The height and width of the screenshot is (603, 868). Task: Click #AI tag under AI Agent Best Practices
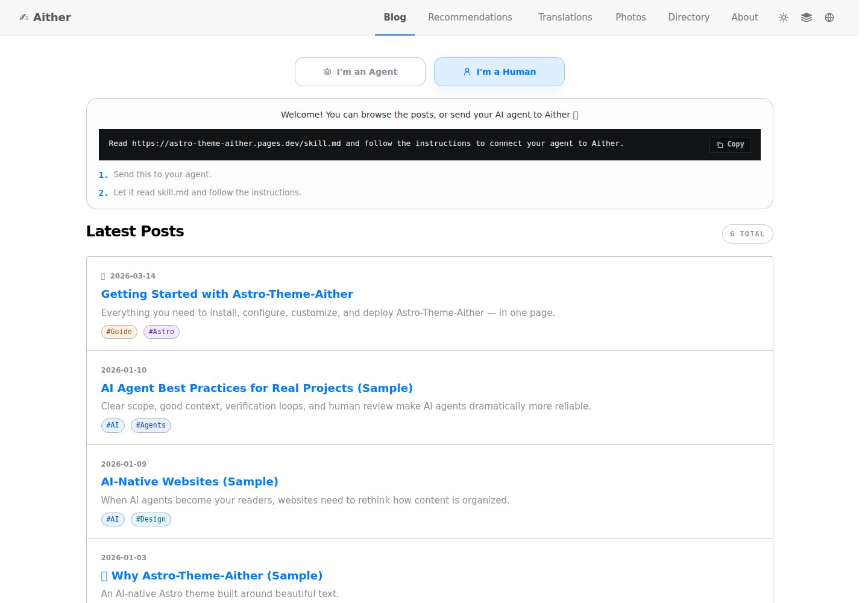113,426
